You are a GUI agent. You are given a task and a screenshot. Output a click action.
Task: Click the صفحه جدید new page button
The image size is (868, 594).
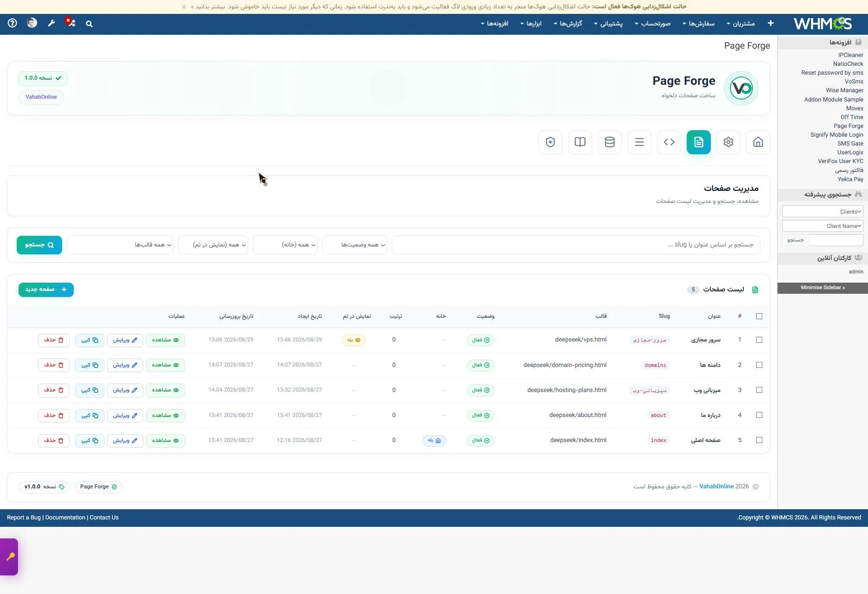[x=46, y=290]
